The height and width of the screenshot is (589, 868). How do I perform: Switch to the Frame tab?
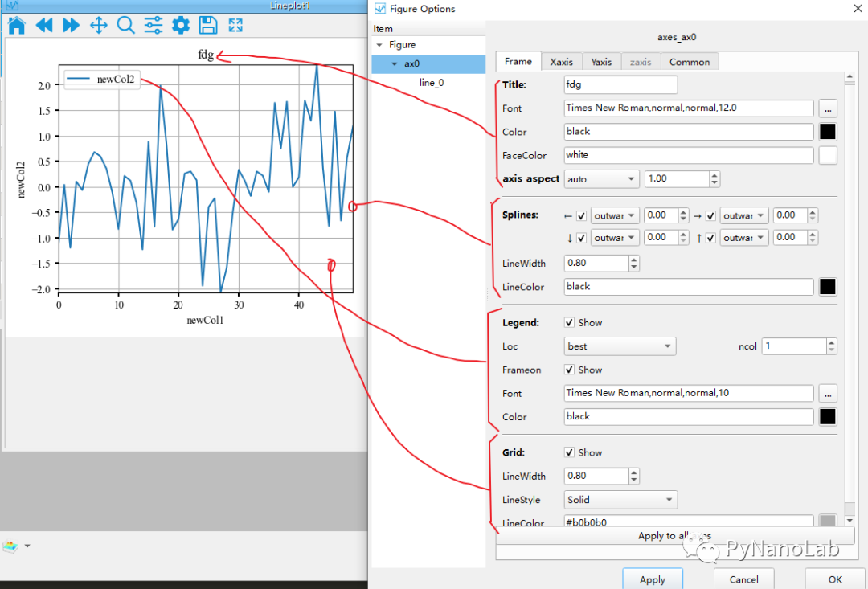(x=518, y=61)
